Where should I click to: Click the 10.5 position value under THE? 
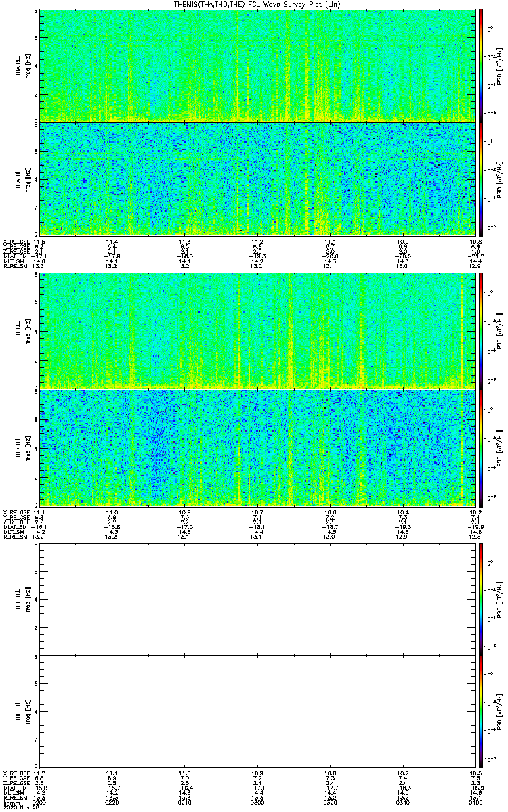point(475,773)
